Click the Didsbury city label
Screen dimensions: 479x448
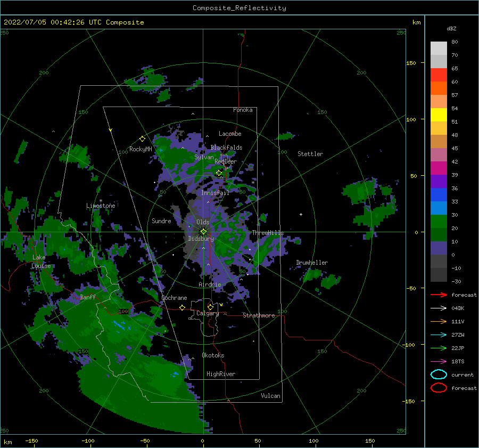pos(201,239)
